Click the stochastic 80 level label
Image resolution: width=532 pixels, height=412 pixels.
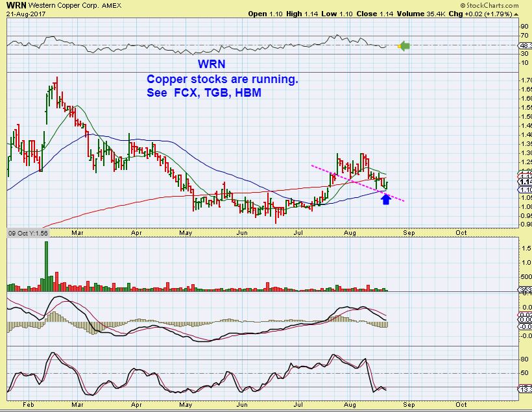click(x=524, y=359)
